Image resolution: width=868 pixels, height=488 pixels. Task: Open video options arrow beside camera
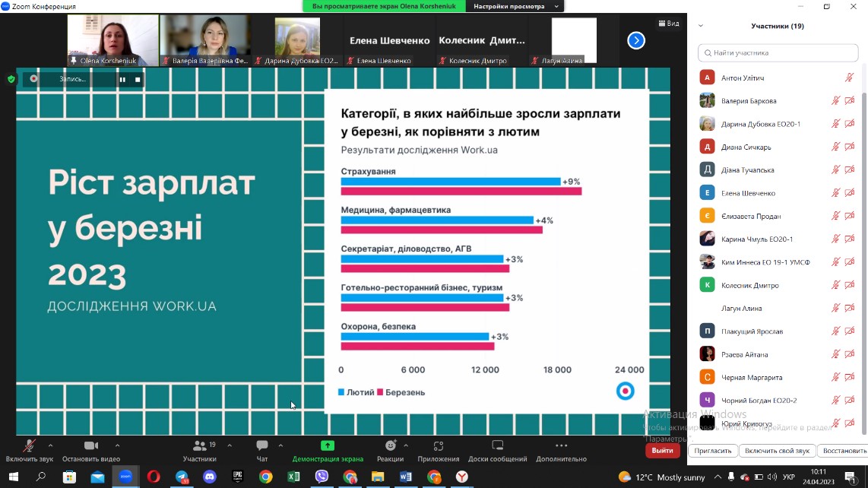tap(117, 445)
